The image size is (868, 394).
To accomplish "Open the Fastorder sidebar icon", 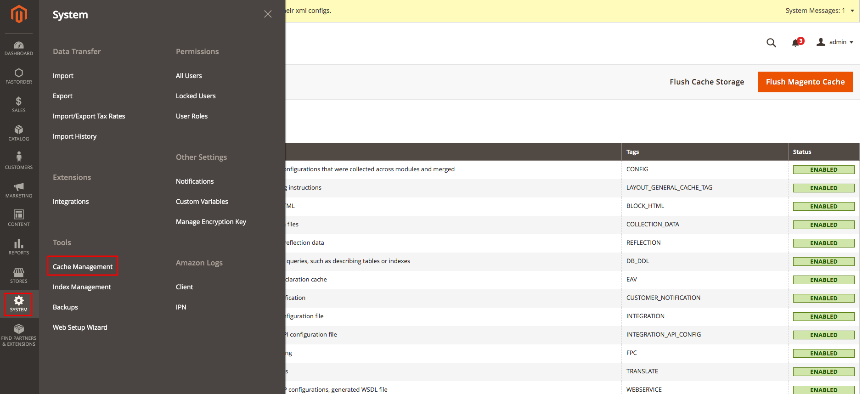I will [19, 76].
